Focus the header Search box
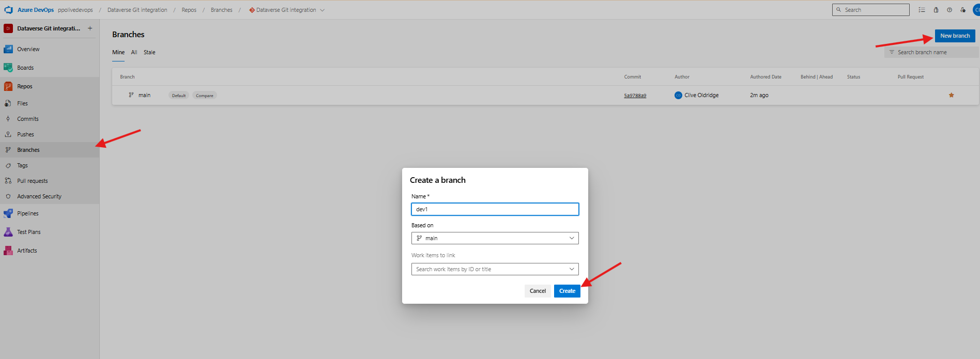 pos(870,10)
